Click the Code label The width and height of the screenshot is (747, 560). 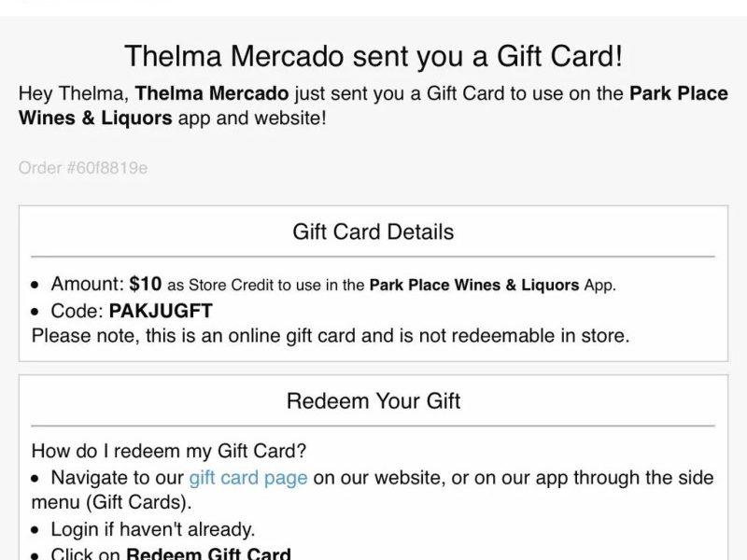pyautogui.click(x=78, y=311)
